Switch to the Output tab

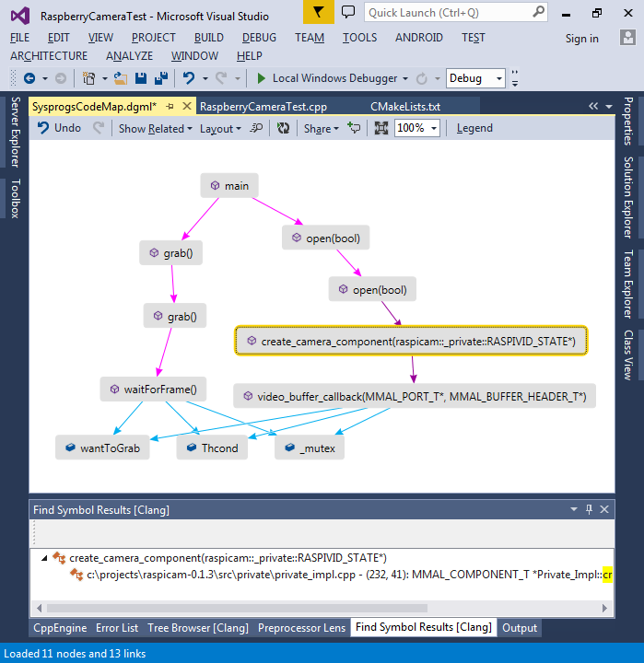[x=520, y=628]
